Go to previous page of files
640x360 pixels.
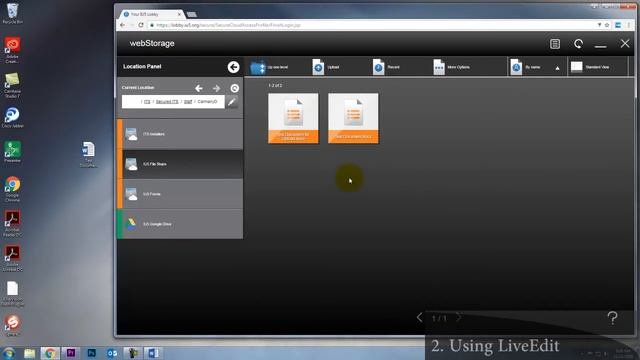pyautogui.click(x=419, y=318)
